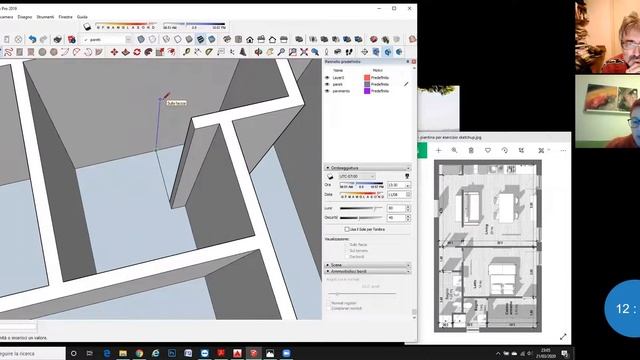The width and height of the screenshot is (640, 360).
Task: Select the Walk footprints tool
Action: point(349,52)
